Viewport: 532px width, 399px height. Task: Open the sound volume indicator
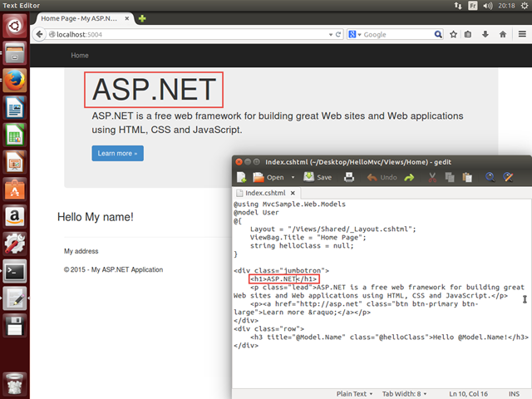(488, 6)
